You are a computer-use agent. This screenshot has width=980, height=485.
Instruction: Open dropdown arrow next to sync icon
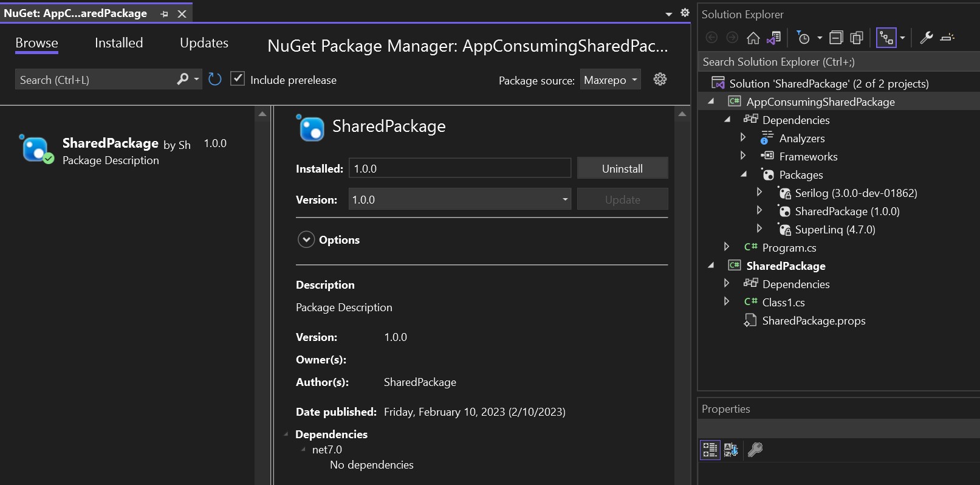[x=902, y=38]
